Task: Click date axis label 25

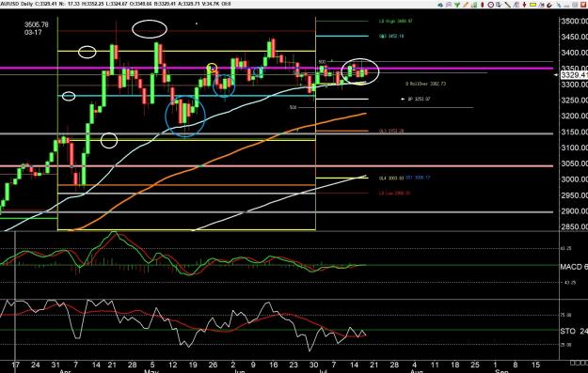Action: 474,365
